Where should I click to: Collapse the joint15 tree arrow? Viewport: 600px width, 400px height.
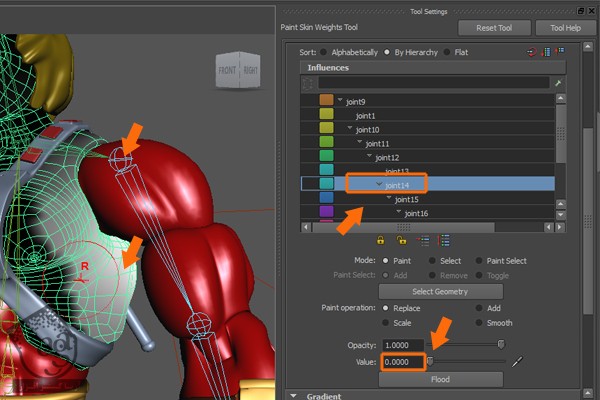coord(389,198)
